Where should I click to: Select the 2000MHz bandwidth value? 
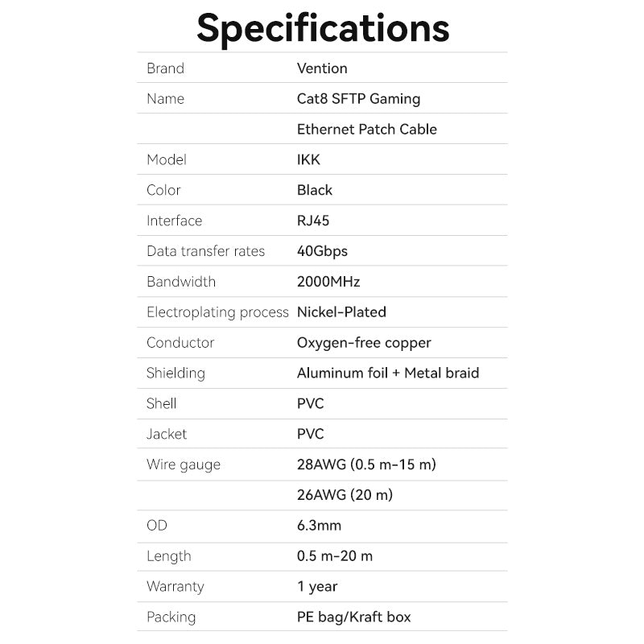click(x=328, y=282)
